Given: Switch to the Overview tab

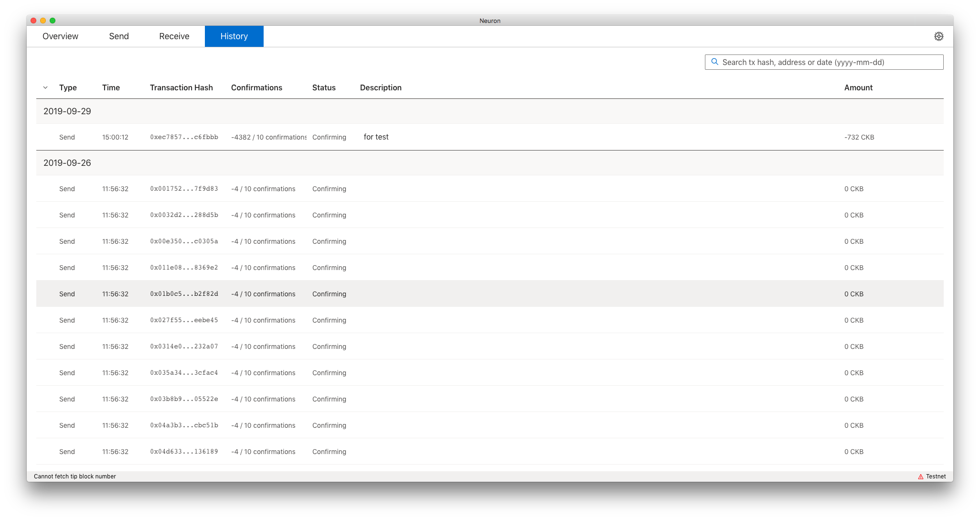Looking at the screenshot, I should [x=60, y=36].
